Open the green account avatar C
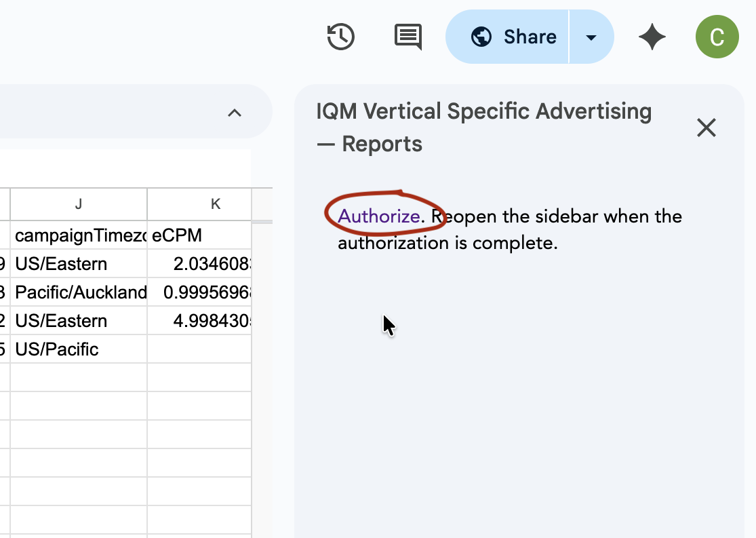 (717, 37)
